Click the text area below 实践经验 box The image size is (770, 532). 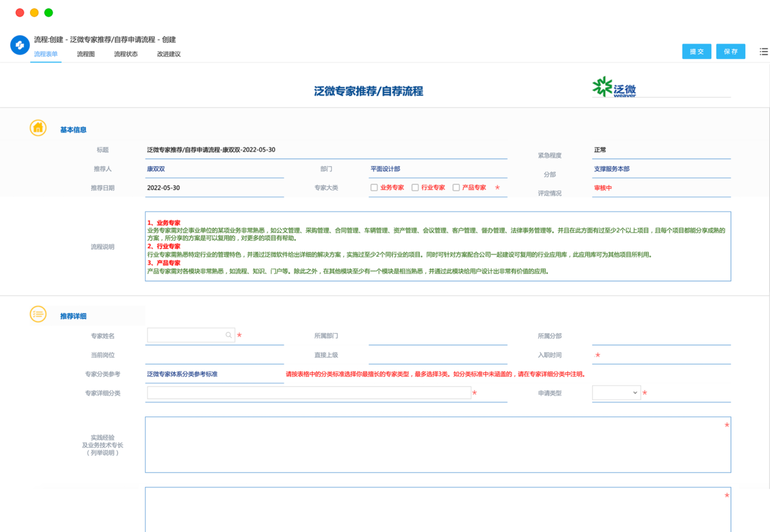click(438, 510)
